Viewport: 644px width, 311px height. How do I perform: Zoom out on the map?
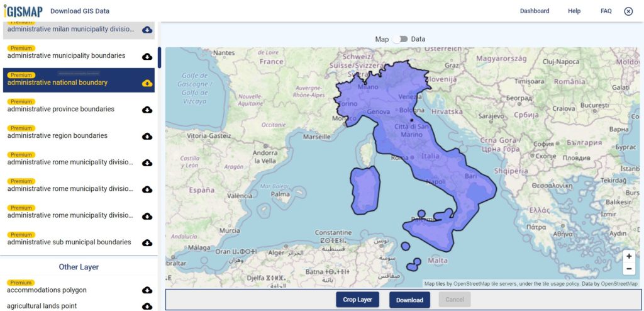pyautogui.click(x=629, y=269)
